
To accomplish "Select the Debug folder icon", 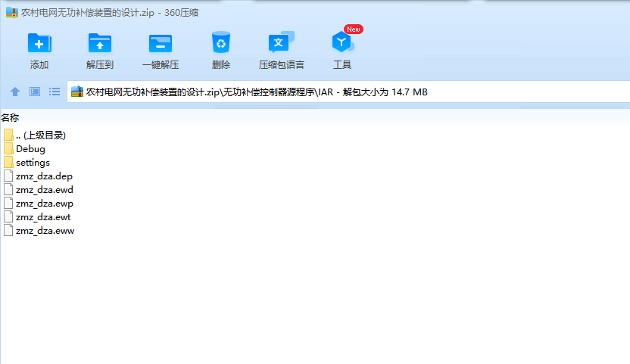I will 8,148.
